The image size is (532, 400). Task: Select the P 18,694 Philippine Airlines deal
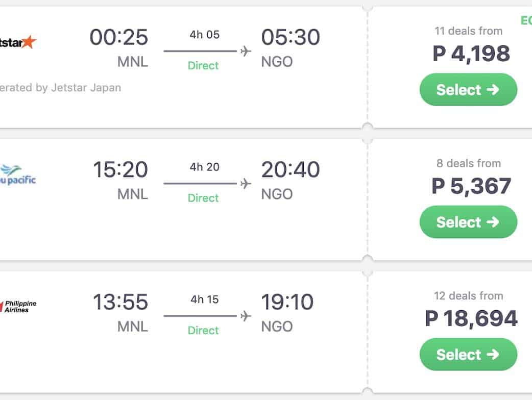tap(468, 354)
